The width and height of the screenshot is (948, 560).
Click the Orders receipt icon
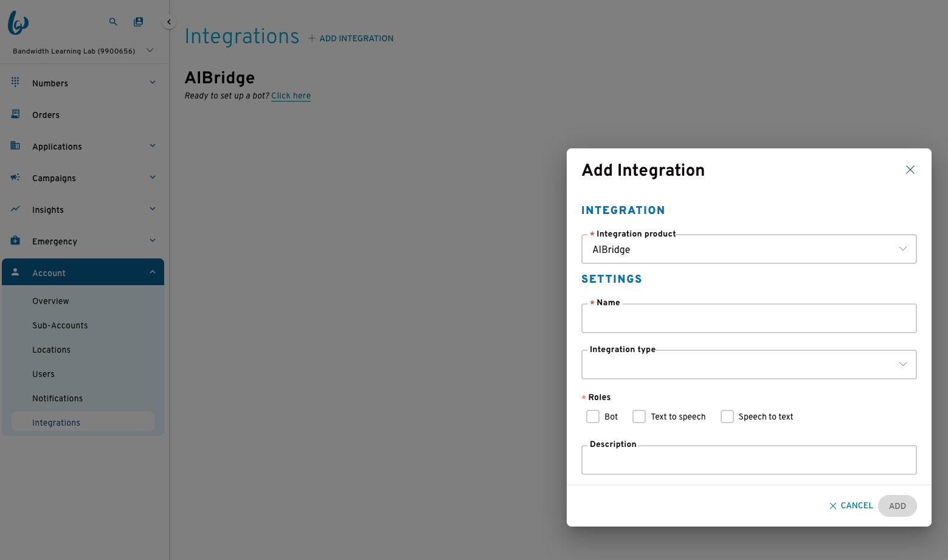coord(15,114)
